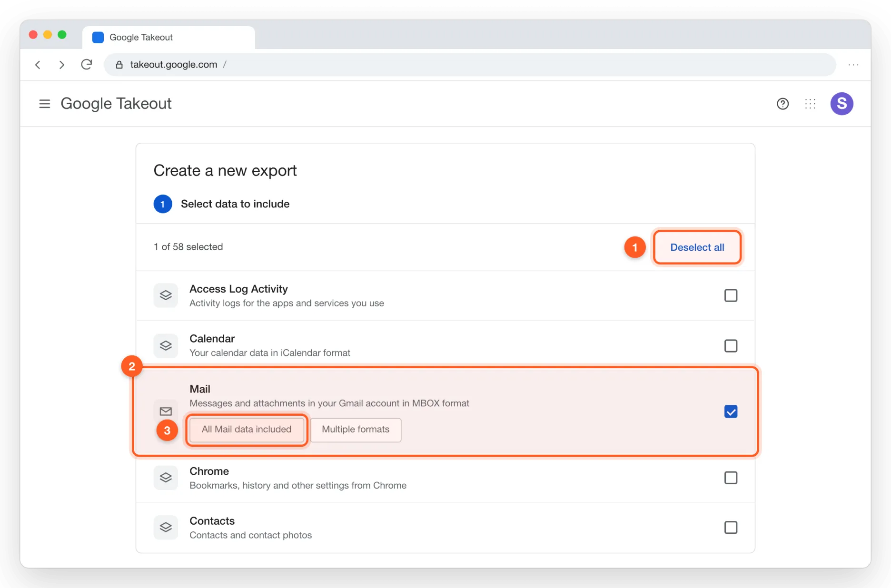This screenshot has width=891, height=588.
Task: Open the Multiple formats options
Action: [x=356, y=430]
